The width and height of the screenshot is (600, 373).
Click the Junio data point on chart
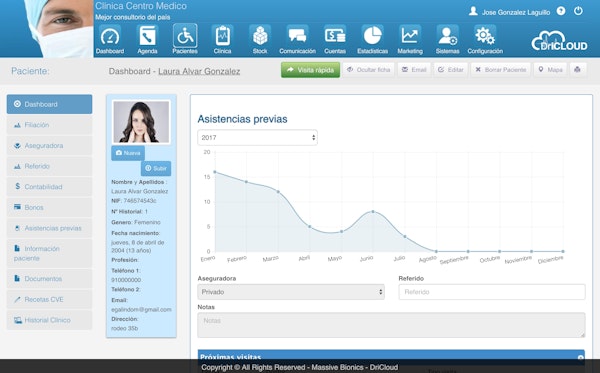pyautogui.click(x=373, y=212)
